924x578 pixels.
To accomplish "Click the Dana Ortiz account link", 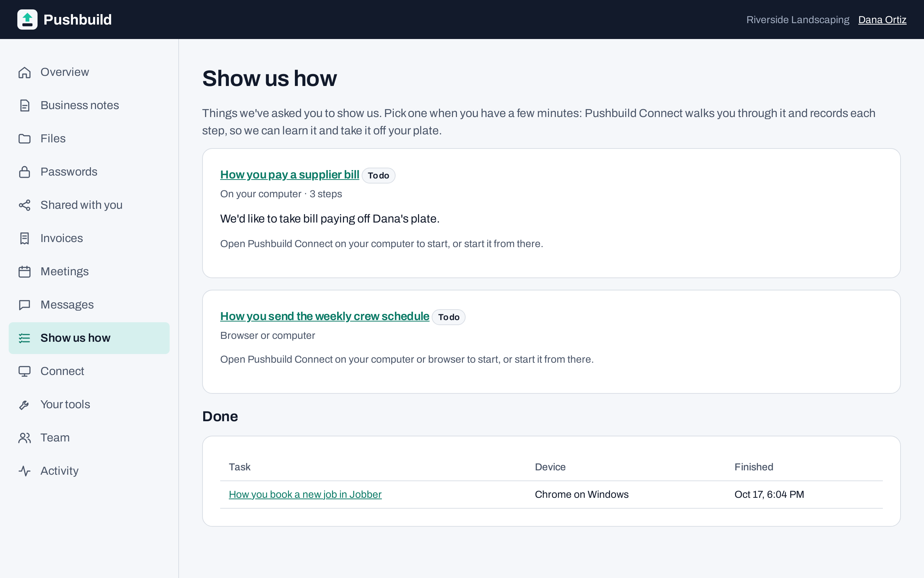I will pyautogui.click(x=882, y=20).
